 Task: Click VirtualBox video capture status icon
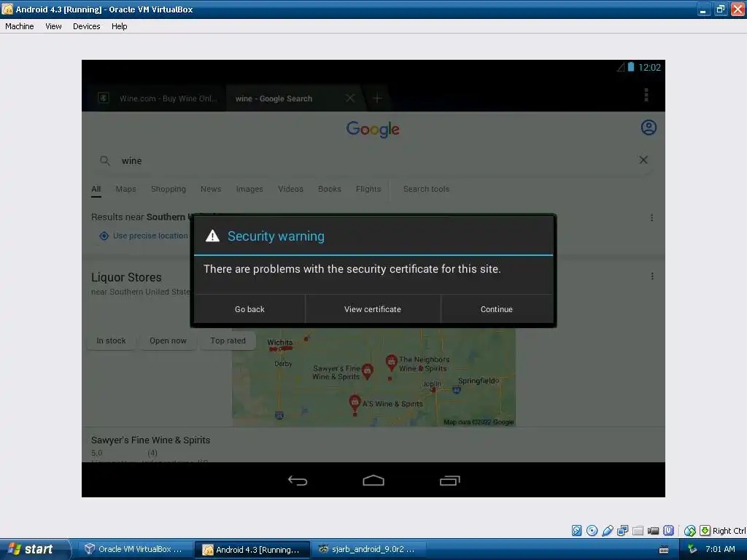pyautogui.click(x=653, y=531)
